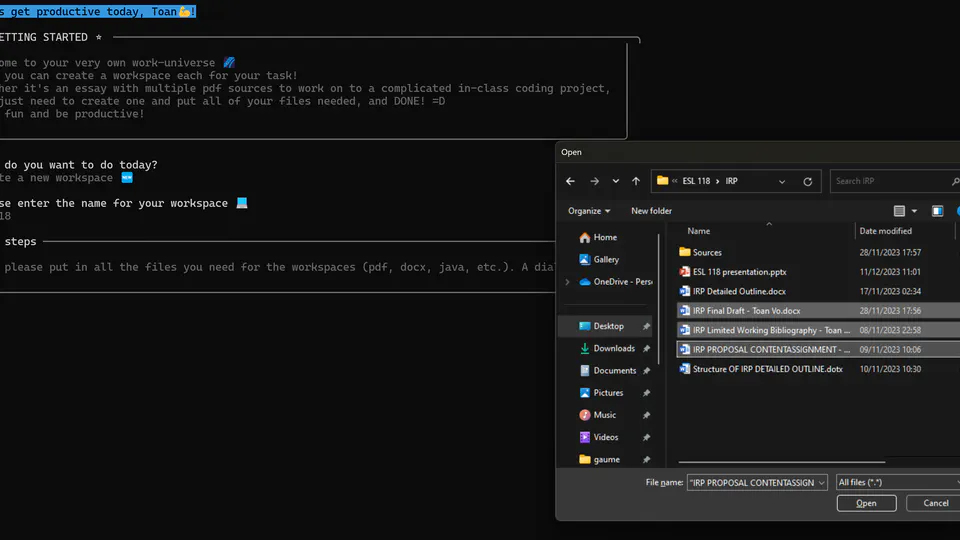Screen dimensions: 960x540
Task: Click the pin icon beside Music
Action: 646,415
